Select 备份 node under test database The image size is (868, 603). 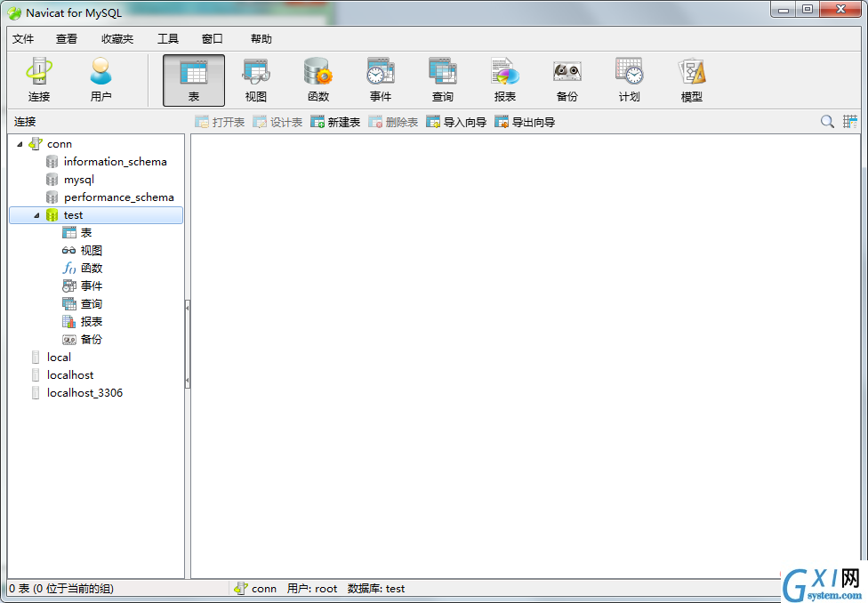(92, 339)
